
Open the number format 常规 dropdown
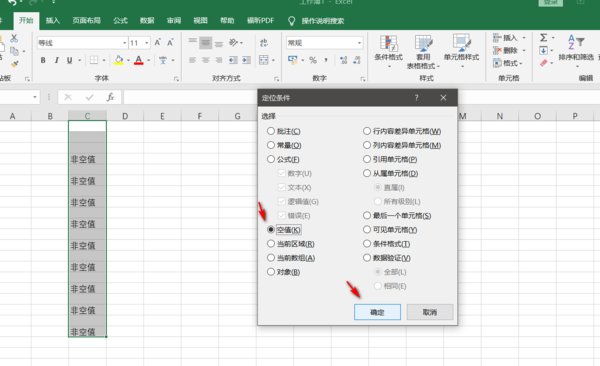[359, 43]
